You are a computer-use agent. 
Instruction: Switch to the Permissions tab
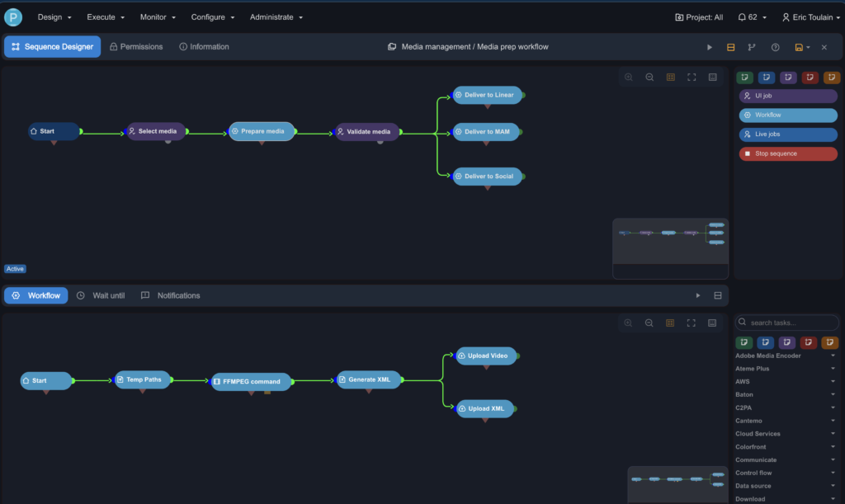coord(136,47)
